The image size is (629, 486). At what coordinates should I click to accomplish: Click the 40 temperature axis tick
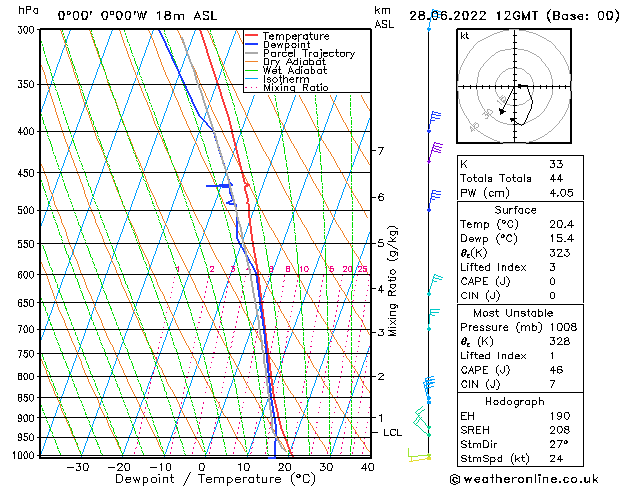pyautogui.click(x=367, y=468)
